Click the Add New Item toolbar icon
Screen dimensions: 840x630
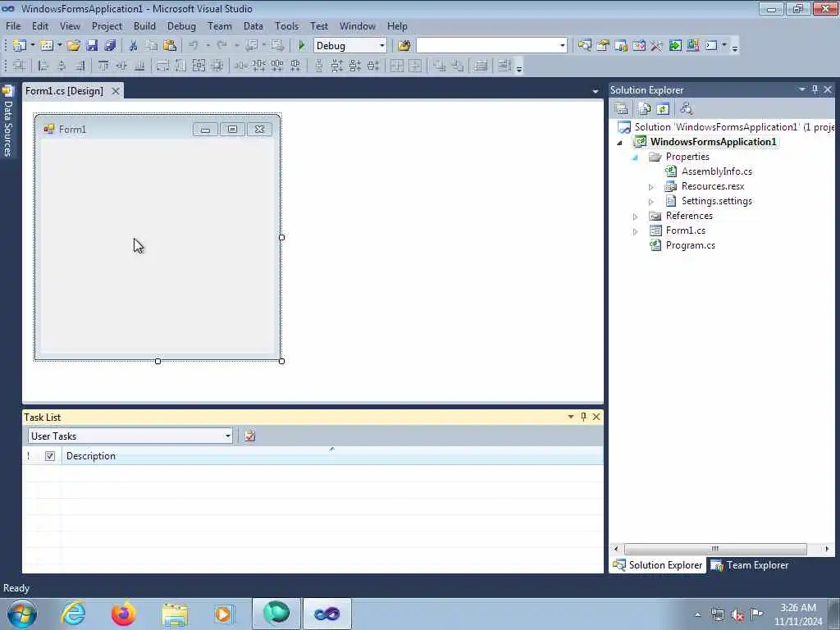click(46, 46)
